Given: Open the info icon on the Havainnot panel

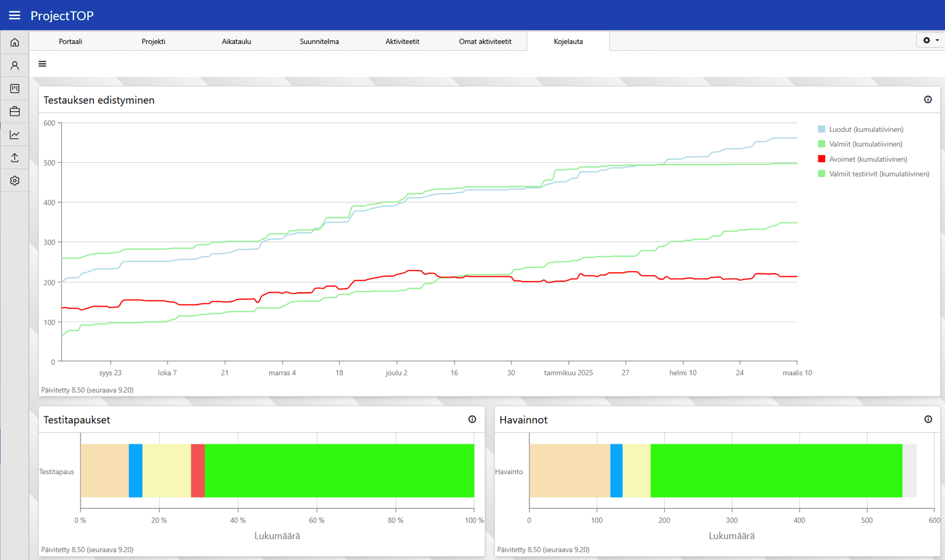Looking at the screenshot, I should coord(928,419).
